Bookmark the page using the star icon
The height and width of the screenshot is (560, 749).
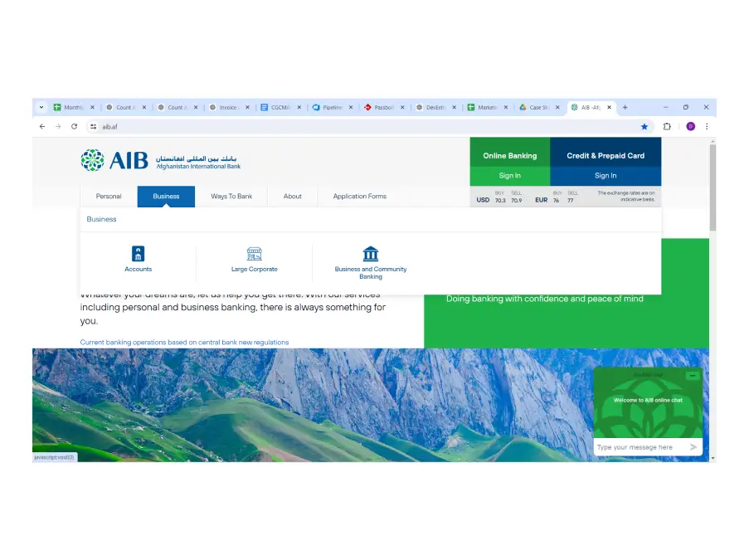(644, 126)
